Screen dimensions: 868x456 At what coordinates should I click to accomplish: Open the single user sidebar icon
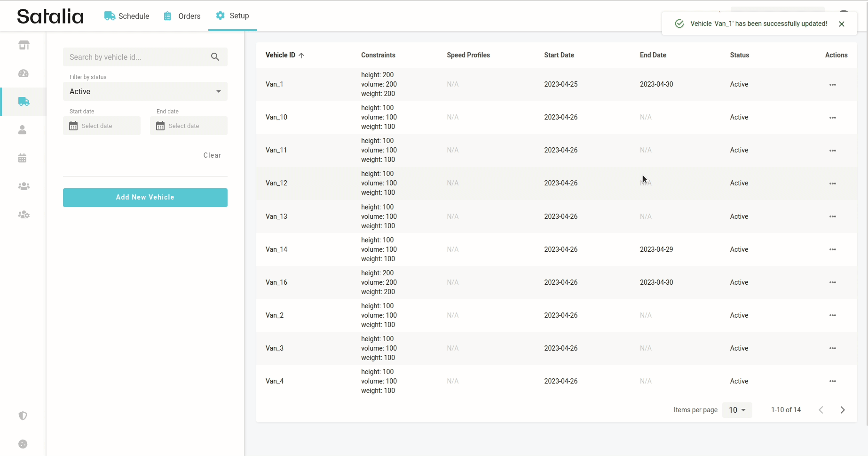[23, 130]
